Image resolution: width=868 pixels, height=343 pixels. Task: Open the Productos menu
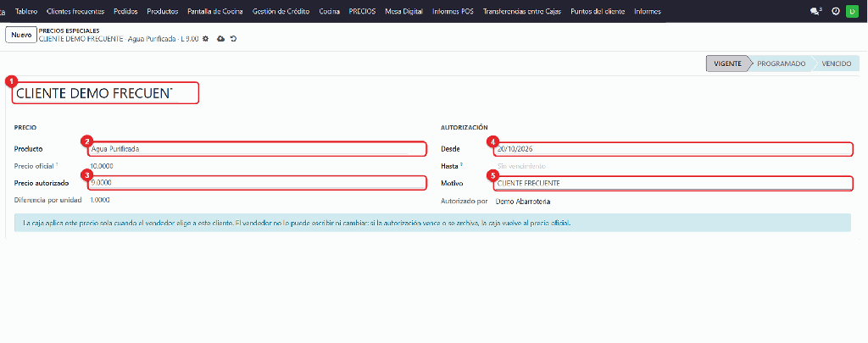click(163, 11)
